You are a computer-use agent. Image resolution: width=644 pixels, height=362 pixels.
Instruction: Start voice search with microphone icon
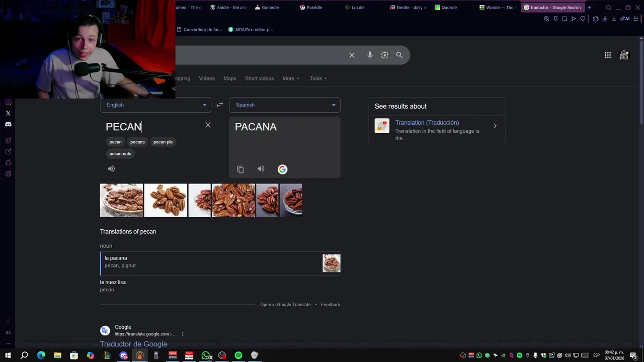pos(370,55)
